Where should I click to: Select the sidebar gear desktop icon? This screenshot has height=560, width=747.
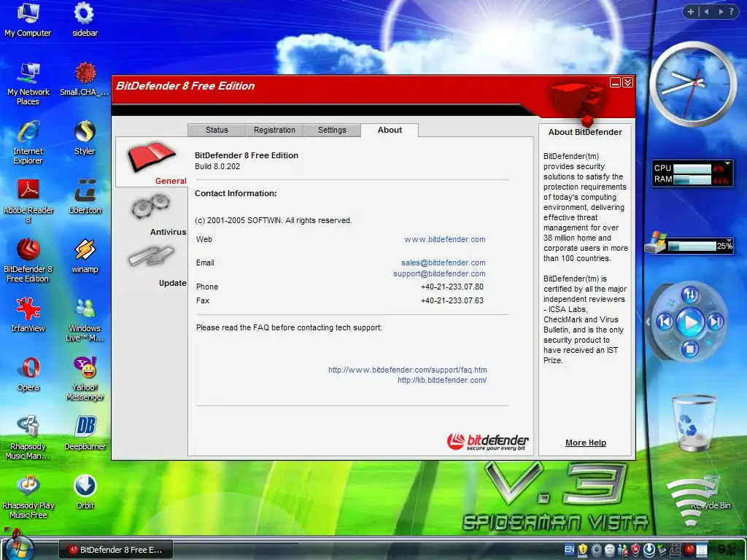(x=85, y=19)
